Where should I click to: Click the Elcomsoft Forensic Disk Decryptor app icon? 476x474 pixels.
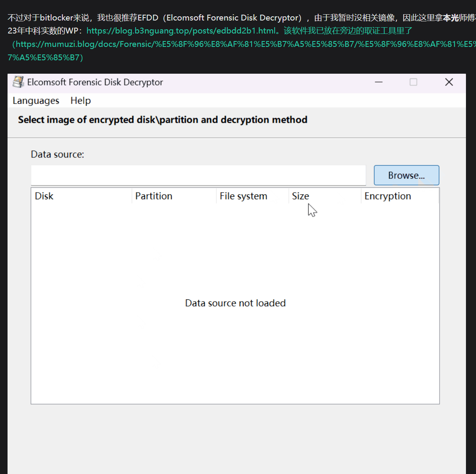pyautogui.click(x=18, y=82)
